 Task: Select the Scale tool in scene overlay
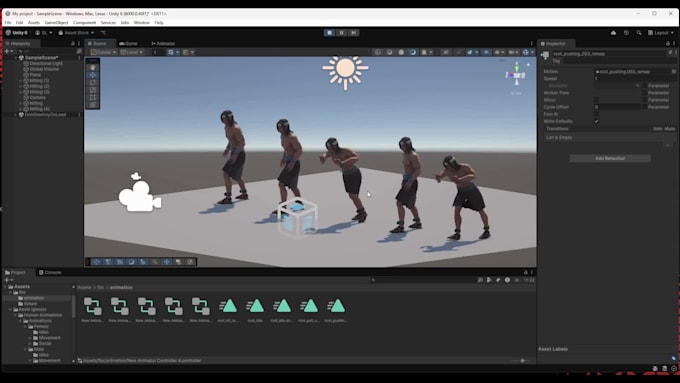[x=92, y=90]
